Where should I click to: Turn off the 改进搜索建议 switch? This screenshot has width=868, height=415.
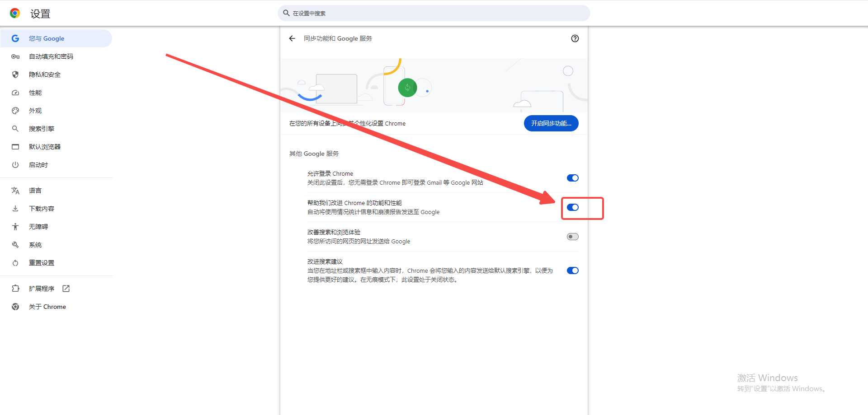573,270
